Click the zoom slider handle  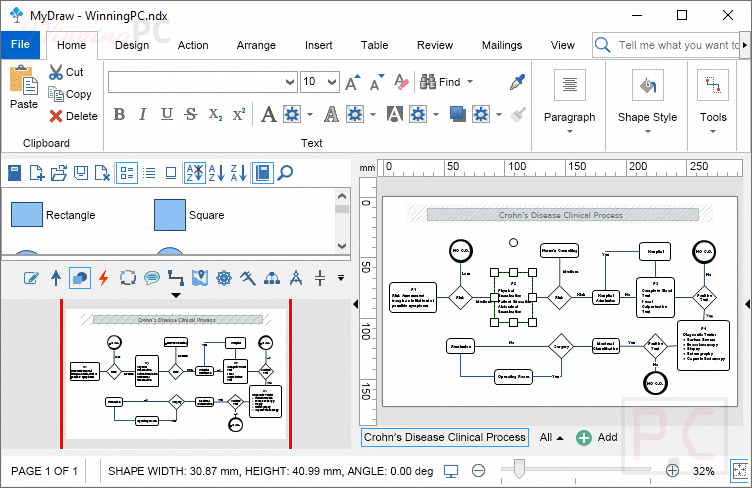pos(519,469)
